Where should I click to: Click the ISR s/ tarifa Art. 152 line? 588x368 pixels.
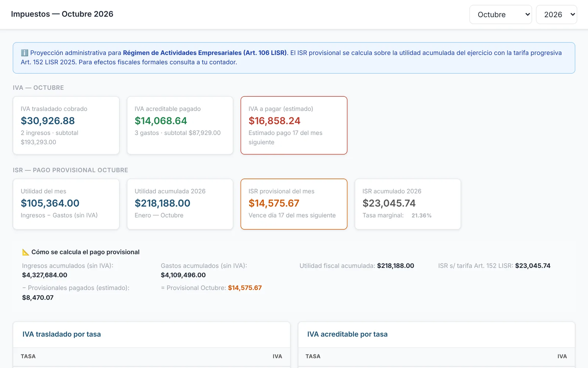pos(494,266)
